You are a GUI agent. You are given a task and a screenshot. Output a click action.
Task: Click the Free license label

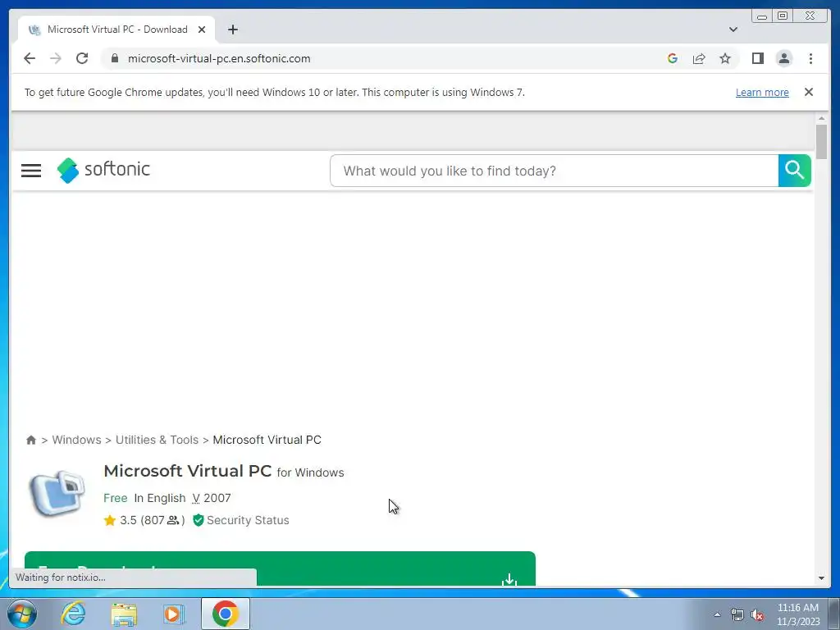tap(115, 498)
